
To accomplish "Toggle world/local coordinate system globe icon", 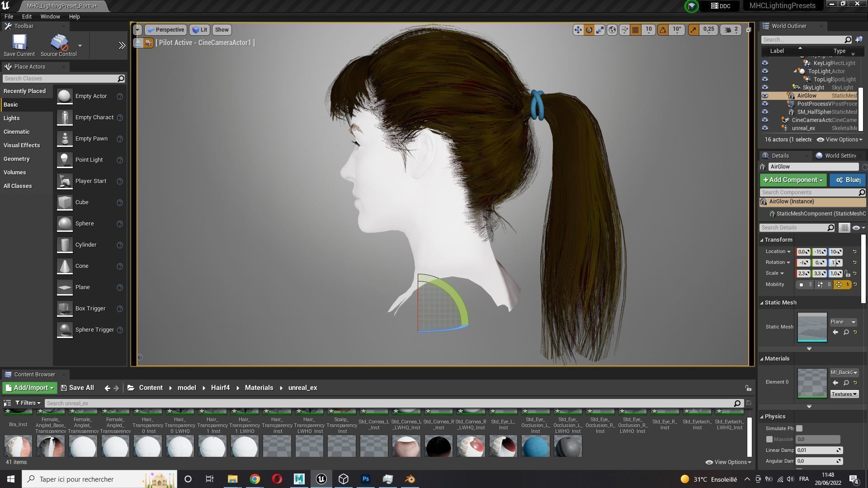I will tap(612, 30).
